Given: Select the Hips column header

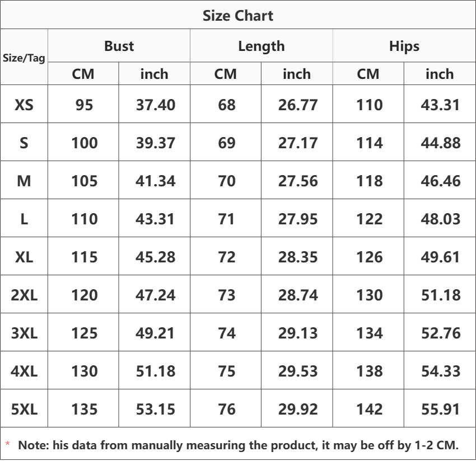Looking at the screenshot, I should 404,46.
